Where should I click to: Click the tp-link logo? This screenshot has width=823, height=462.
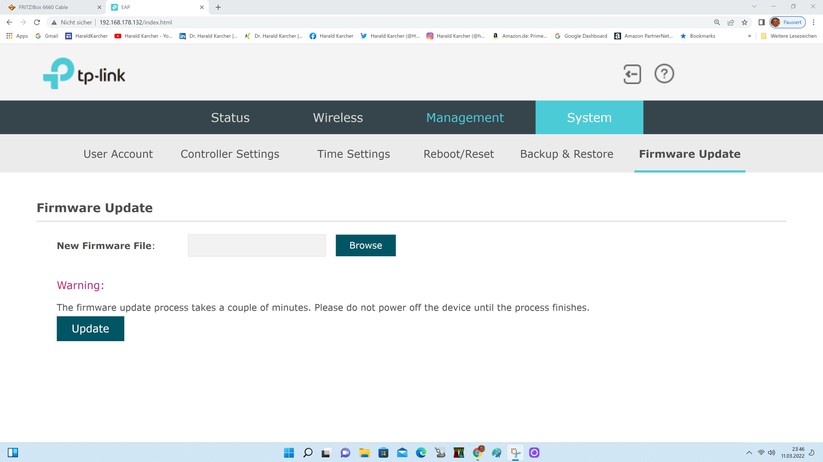[84, 74]
